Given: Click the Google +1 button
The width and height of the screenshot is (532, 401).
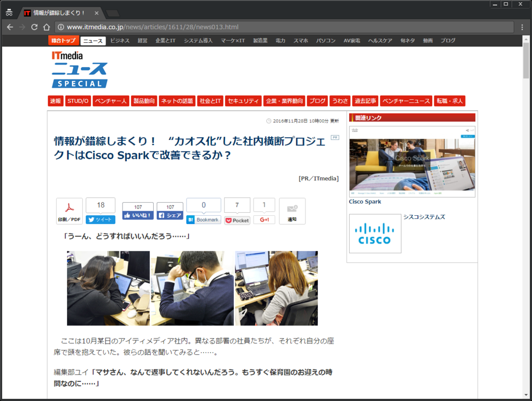Looking at the screenshot, I should click(x=264, y=219).
